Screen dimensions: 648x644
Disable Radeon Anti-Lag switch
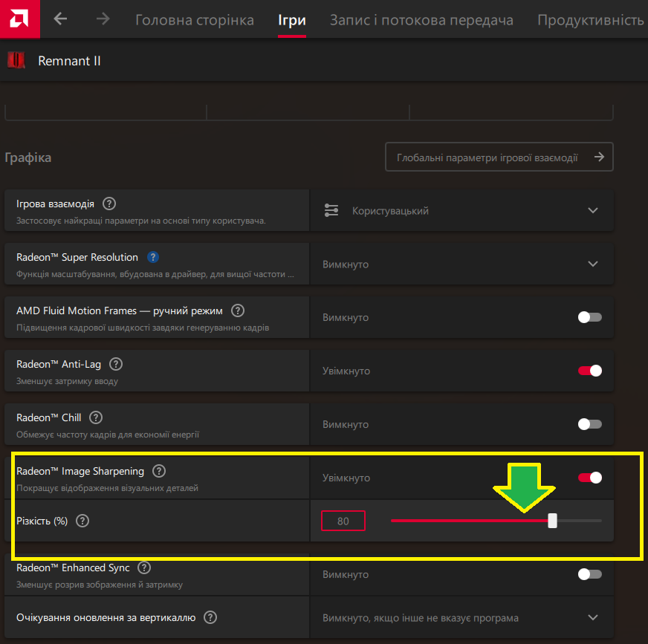590,371
